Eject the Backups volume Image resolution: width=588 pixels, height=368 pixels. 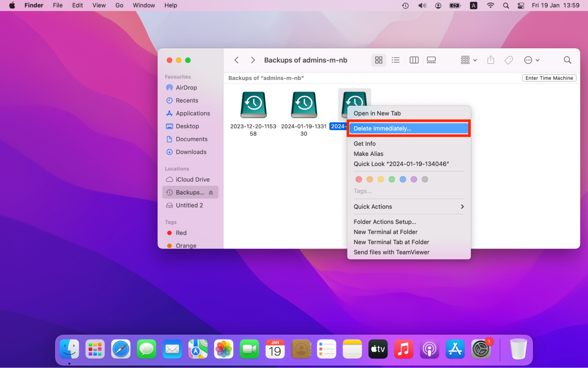click(211, 192)
